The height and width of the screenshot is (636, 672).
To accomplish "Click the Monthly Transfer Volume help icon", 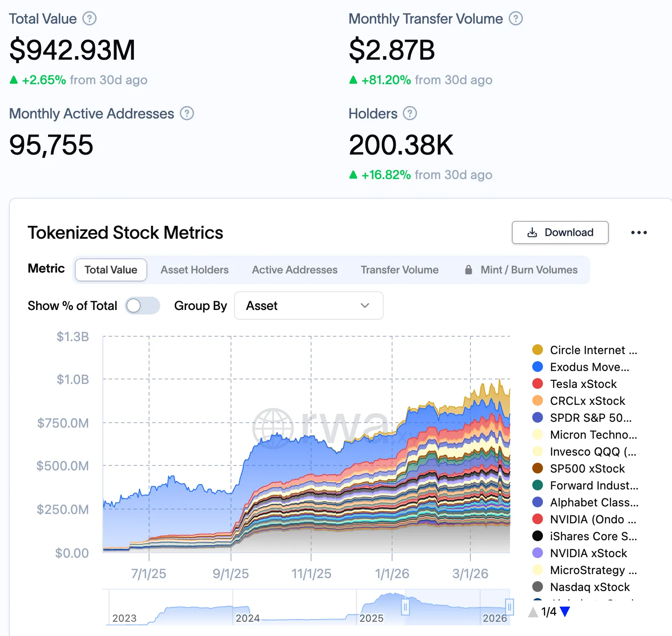I will (515, 19).
